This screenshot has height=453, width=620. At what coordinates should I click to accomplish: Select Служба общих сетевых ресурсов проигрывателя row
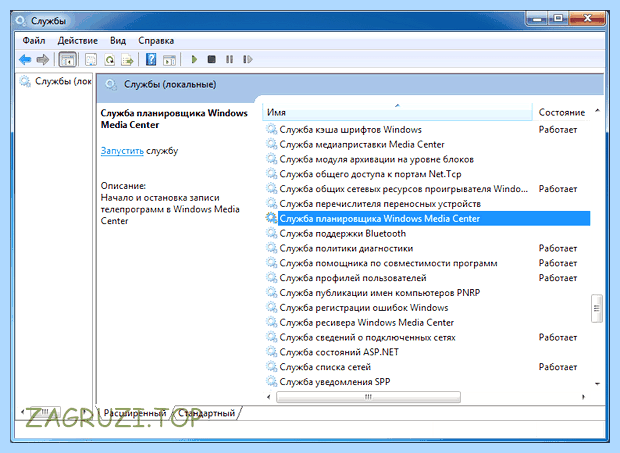(428, 189)
